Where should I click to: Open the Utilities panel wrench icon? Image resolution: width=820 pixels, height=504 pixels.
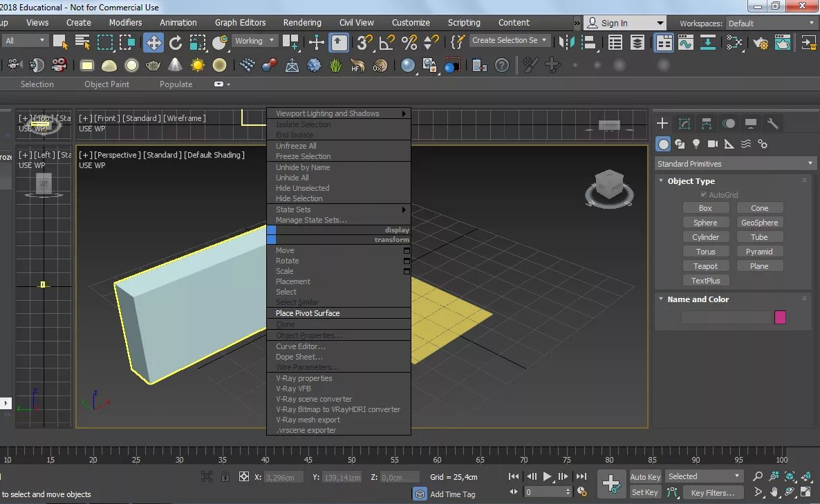coord(773,124)
